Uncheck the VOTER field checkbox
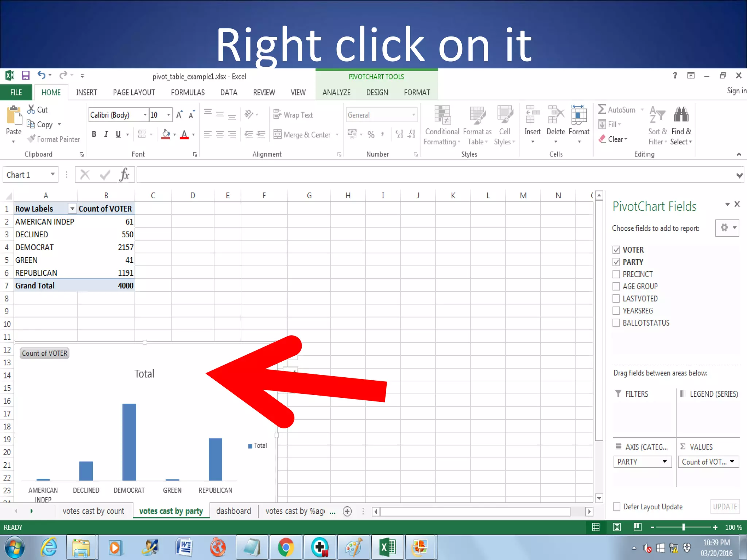This screenshot has width=747, height=560. point(616,250)
